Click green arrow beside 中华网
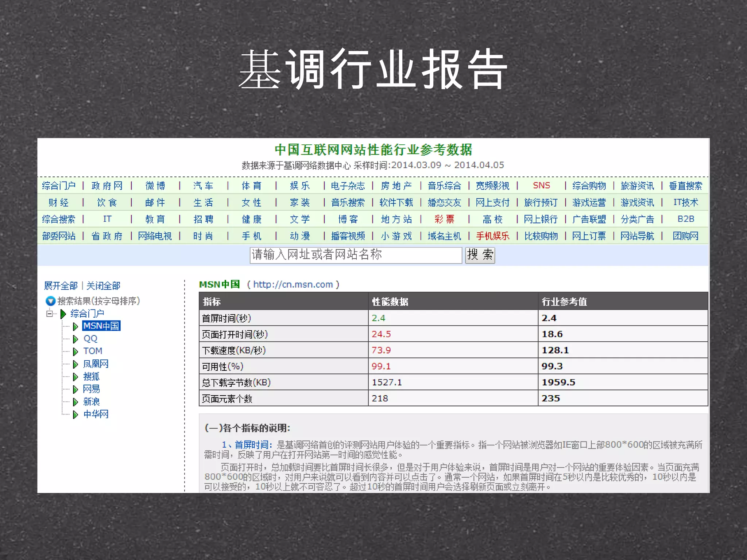The height and width of the screenshot is (560, 747). coord(76,415)
